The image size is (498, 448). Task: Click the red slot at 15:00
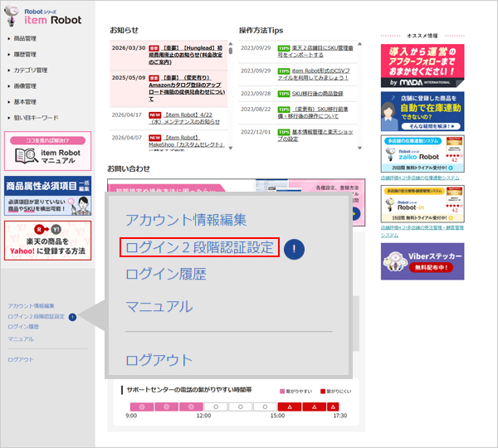[290, 407]
